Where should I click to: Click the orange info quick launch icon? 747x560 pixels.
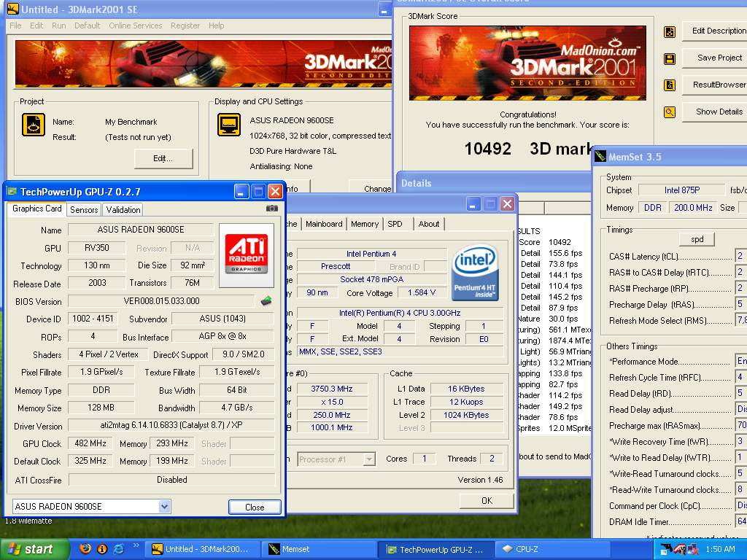click(102, 548)
